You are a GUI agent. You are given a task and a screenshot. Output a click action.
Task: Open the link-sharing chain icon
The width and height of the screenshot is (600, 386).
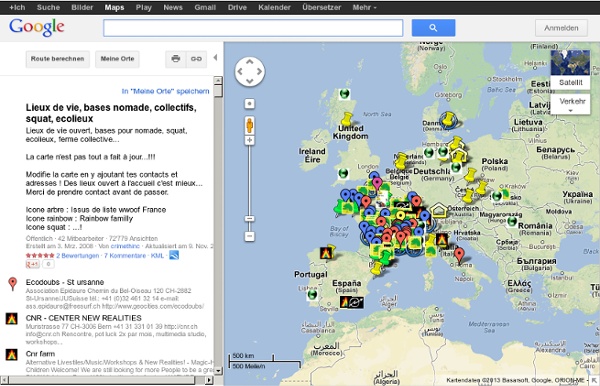(196, 59)
